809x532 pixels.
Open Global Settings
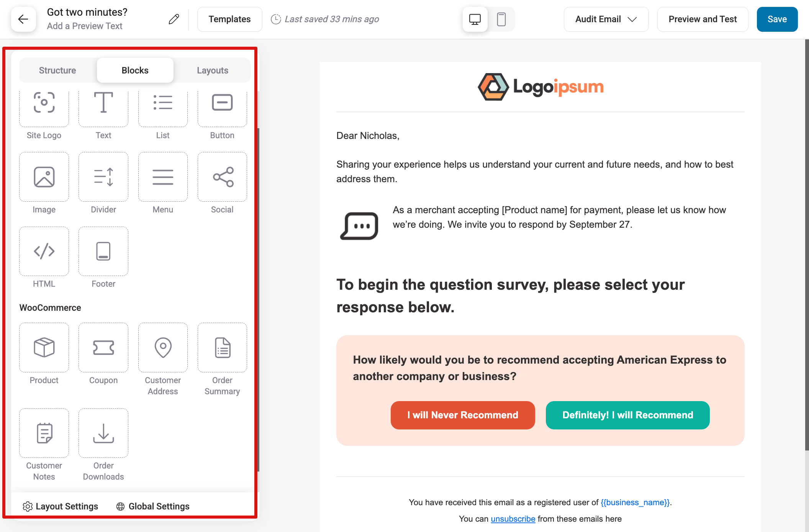pyautogui.click(x=153, y=506)
